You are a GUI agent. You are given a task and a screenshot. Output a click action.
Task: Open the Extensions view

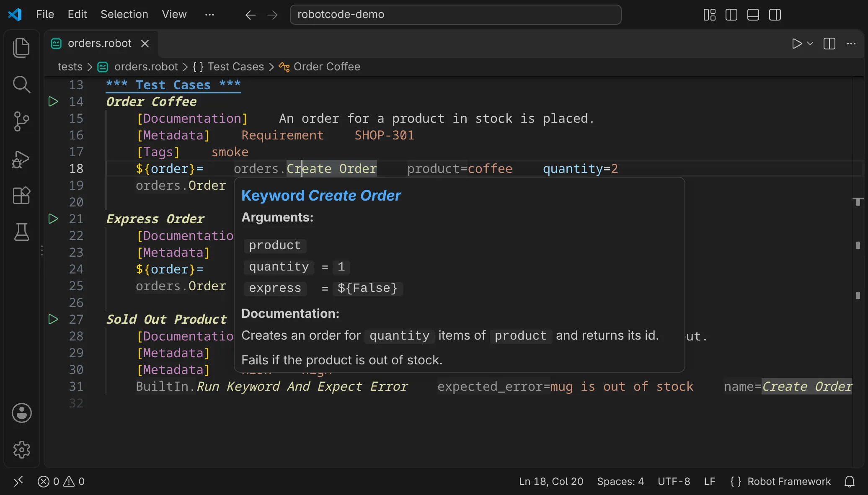[21, 195]
